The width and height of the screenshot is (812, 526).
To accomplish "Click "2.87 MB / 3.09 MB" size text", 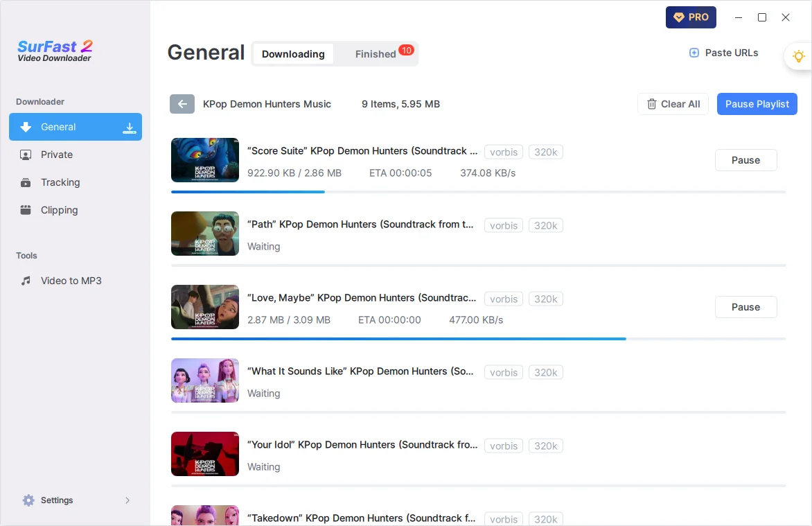I will 289,320.
